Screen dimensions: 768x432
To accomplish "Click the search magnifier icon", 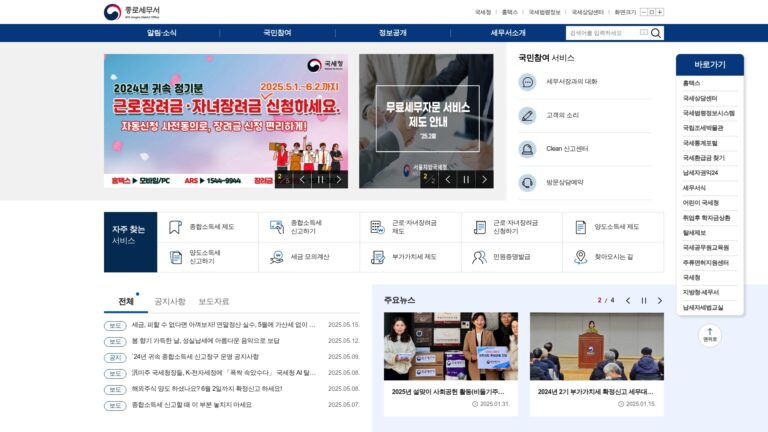I will (x=655, y=33).
